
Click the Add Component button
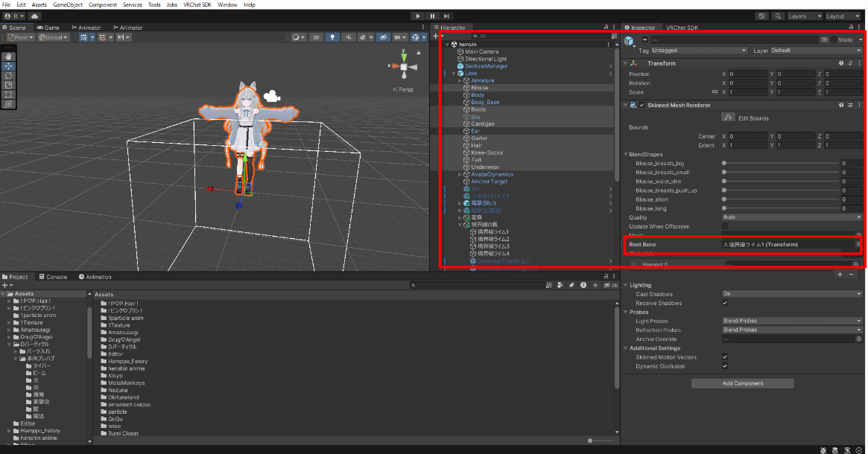click(742, 383)
